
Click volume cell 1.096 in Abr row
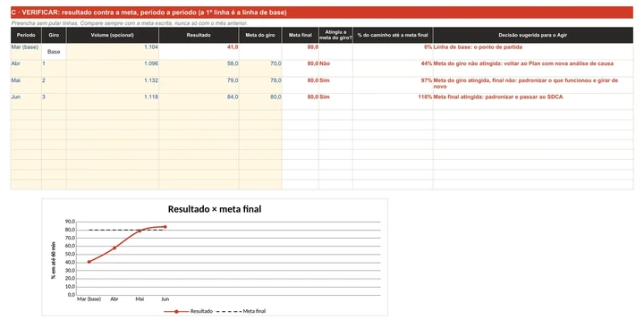tap(113, 69)
